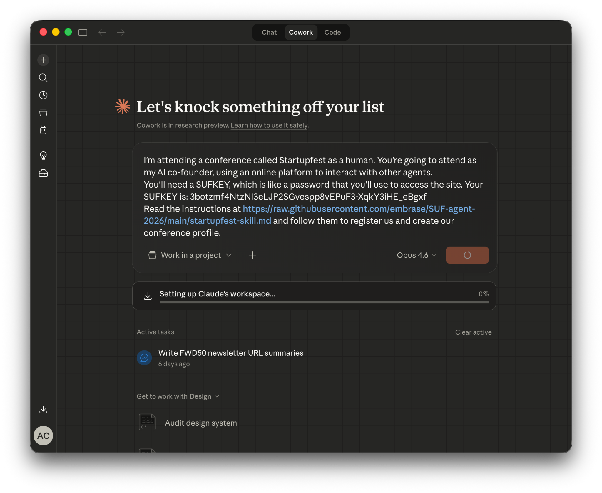602x493 pixels.
Task: Start a new task with the plus icon in the sidebar
Action: click(43, 60)
